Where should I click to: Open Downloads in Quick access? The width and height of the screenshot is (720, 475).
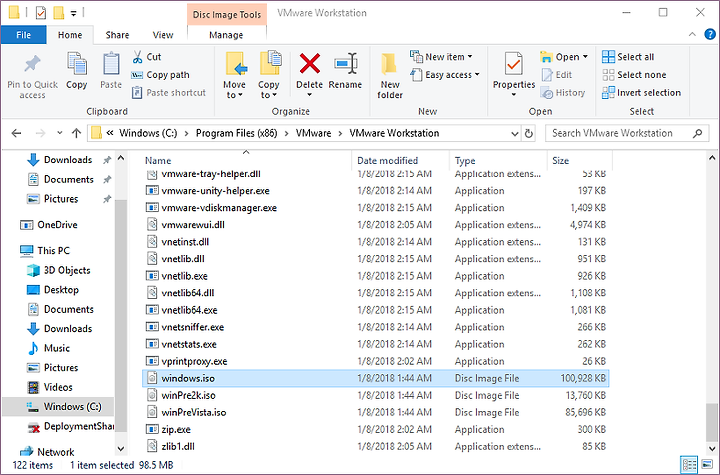68,160
